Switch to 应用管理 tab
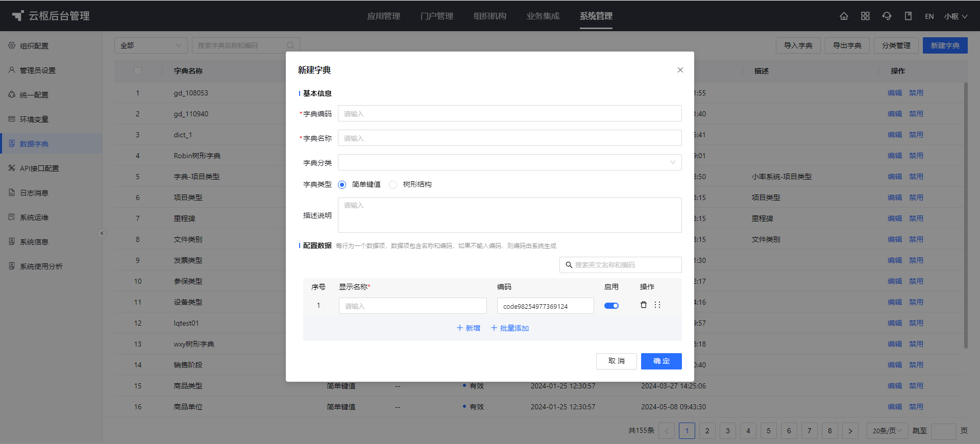 click(x=384, y=16)
